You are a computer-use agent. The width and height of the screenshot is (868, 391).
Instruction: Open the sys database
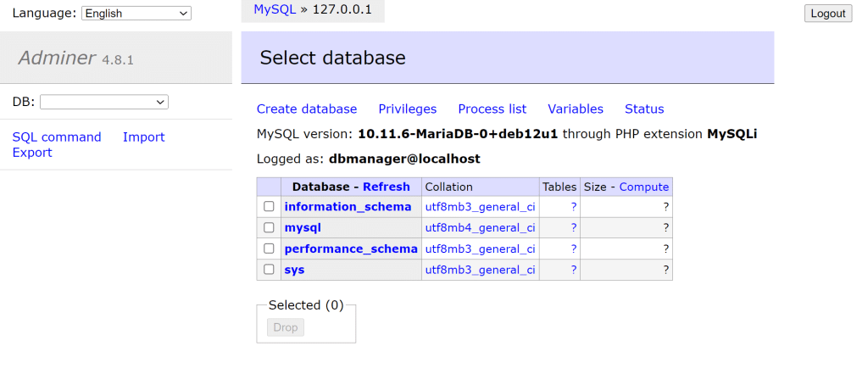point(294,271)
